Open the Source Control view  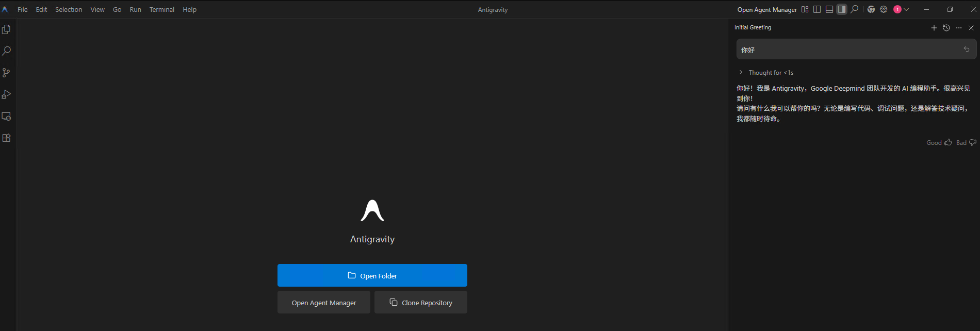tap(7, 73)
